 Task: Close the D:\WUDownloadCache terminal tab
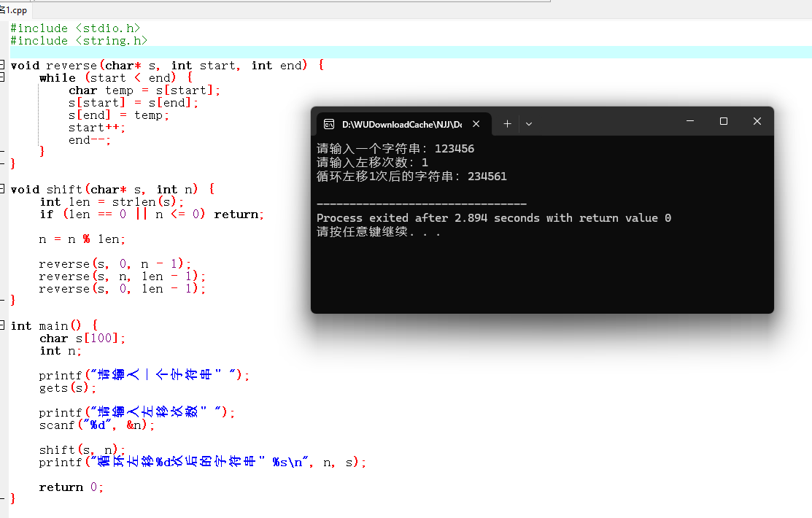coord(476,124)
